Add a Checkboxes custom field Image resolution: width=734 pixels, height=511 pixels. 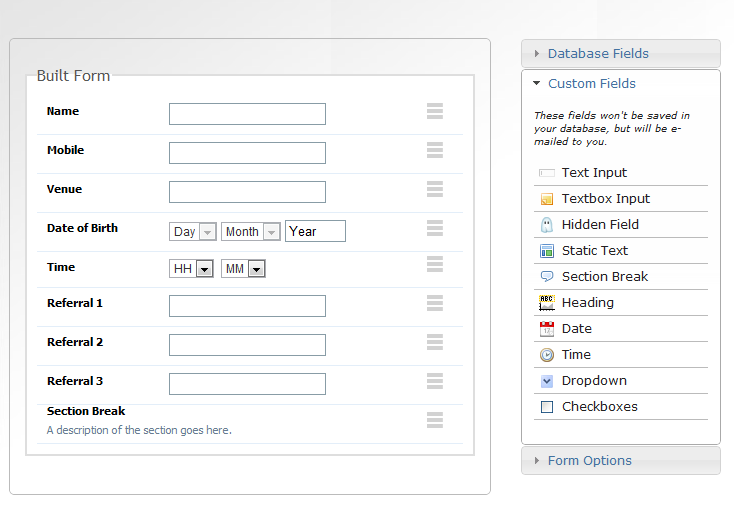pos(621,407)
